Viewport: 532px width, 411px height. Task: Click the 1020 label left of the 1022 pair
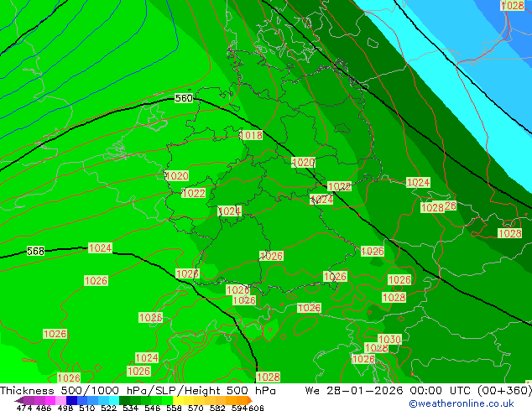click(x=177, y=175)
